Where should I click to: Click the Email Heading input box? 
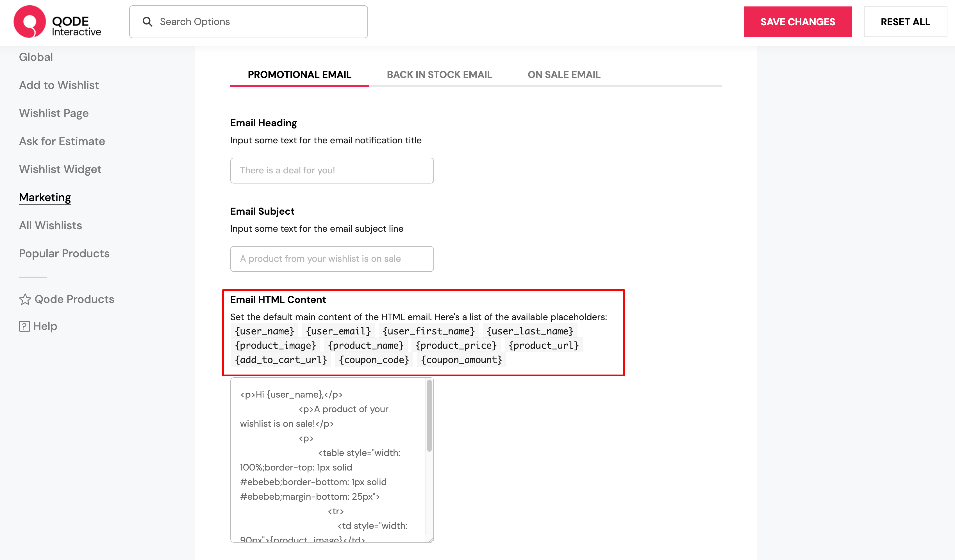pos(332,171)
